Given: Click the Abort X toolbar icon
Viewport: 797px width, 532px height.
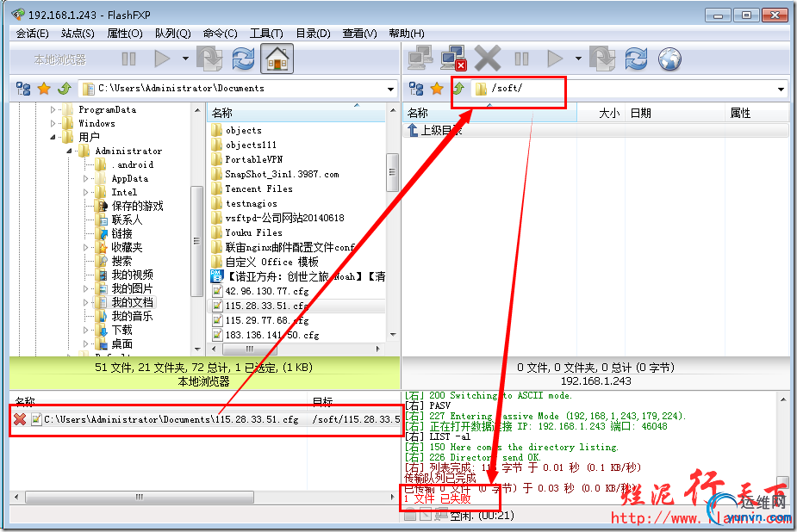Looking at the screenshot, I should click(x=488, y=59).
